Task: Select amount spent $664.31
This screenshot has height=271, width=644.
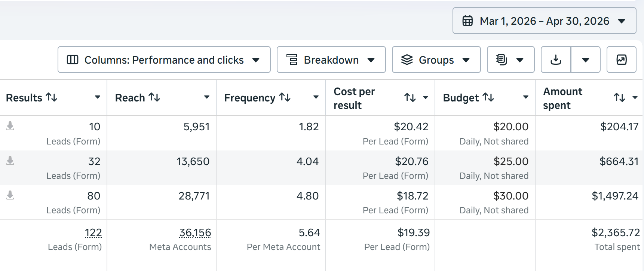Action: tap(619, 161)
